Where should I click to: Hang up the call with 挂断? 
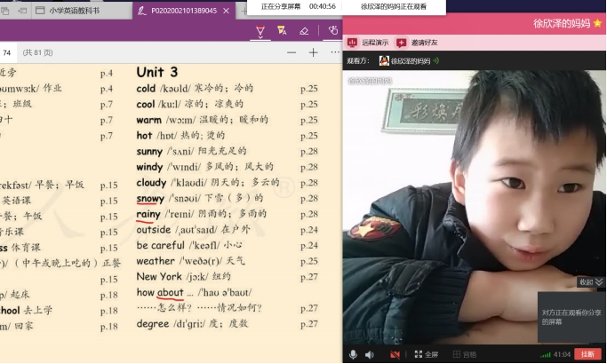[x=587, y=354]
